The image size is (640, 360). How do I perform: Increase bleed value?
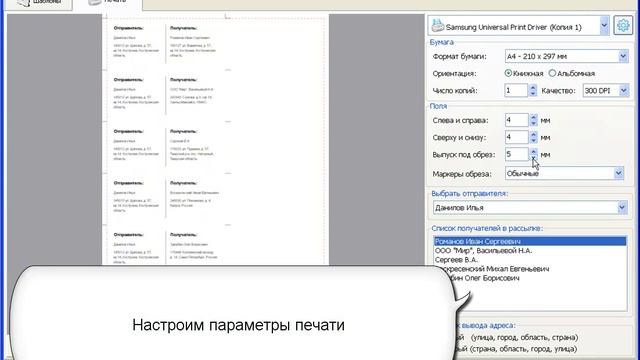pos(533,151)
